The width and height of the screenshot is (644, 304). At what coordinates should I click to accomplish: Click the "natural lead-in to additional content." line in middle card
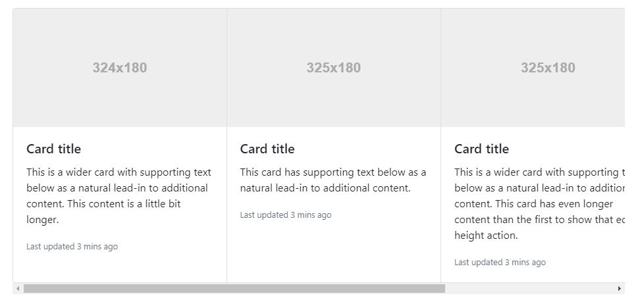tap(325, 188)
